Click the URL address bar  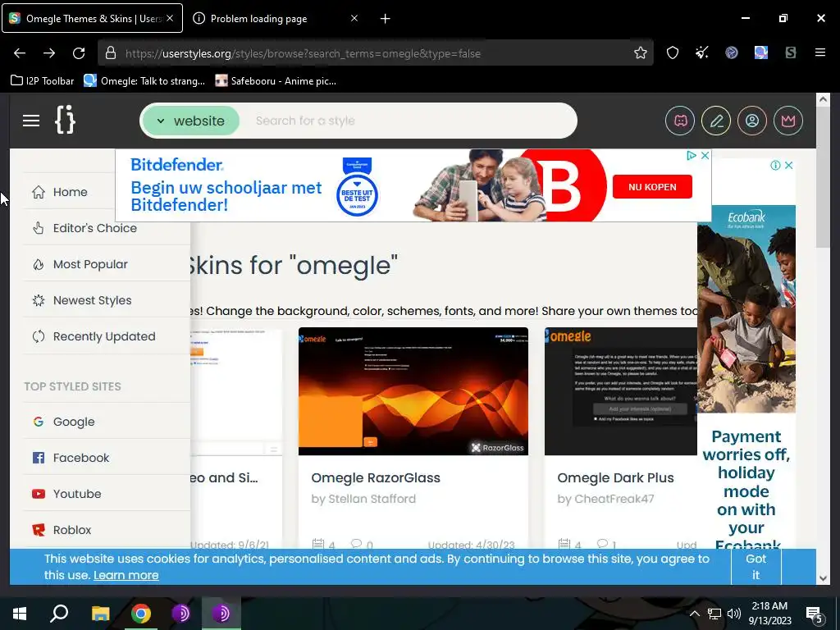coord(375,53)
